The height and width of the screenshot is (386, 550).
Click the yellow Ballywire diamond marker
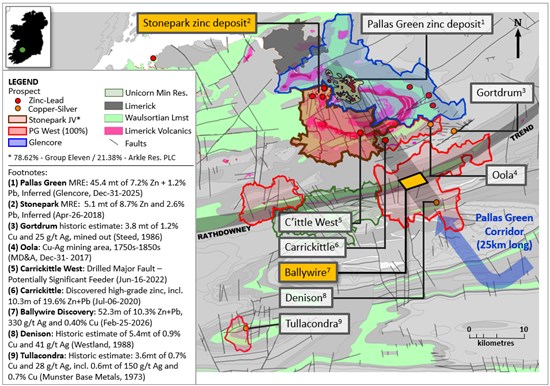(413, 181)
